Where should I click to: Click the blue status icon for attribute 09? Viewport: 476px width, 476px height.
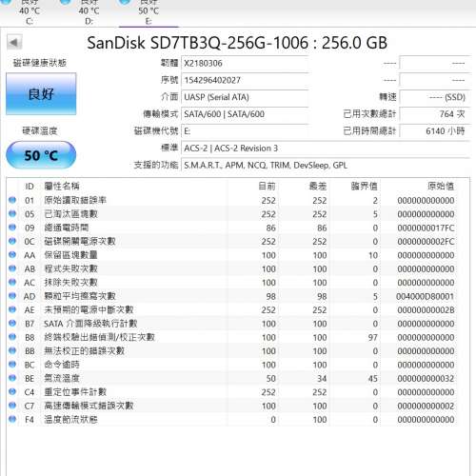click(12, 228)
